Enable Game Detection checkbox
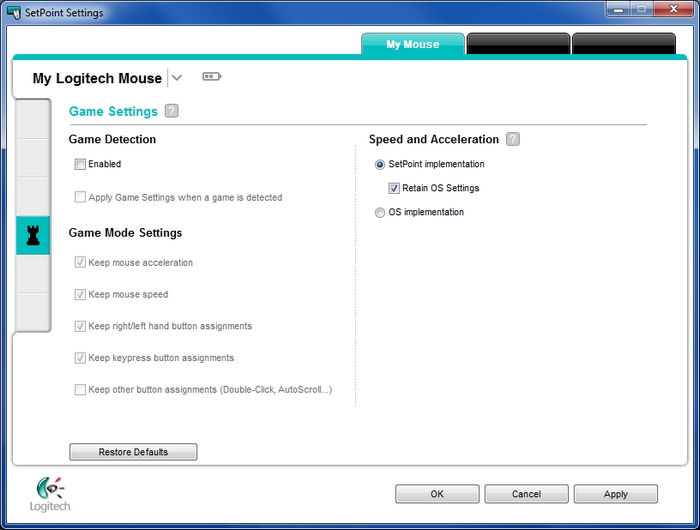 [80, 164]
